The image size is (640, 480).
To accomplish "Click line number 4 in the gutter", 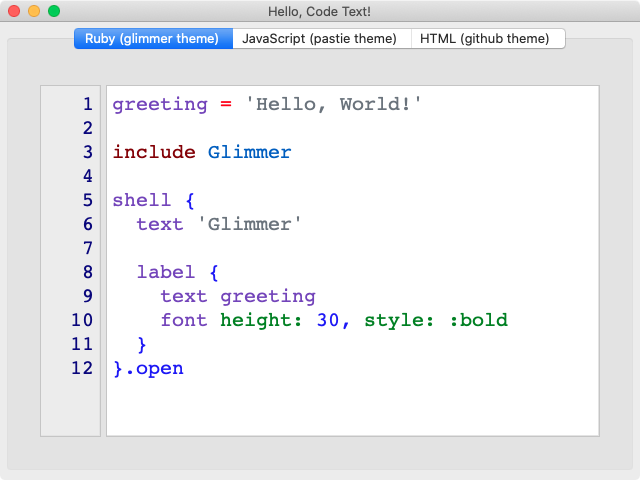I will [x=88, y=176].
